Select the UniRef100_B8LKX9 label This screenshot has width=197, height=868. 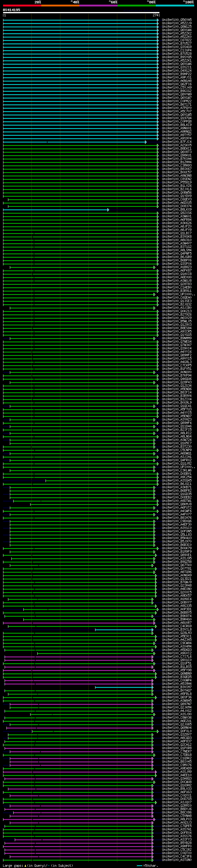point(177,210)
